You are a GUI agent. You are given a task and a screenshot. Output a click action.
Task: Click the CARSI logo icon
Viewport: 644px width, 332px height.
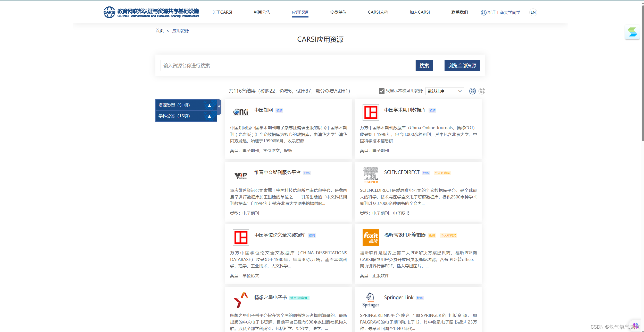109,12
